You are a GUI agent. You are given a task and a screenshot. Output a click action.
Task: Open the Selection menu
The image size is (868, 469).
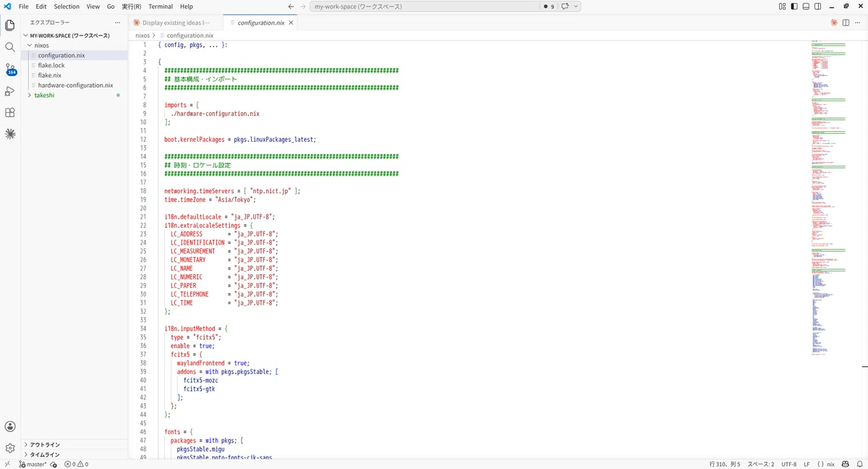[67, 7]
